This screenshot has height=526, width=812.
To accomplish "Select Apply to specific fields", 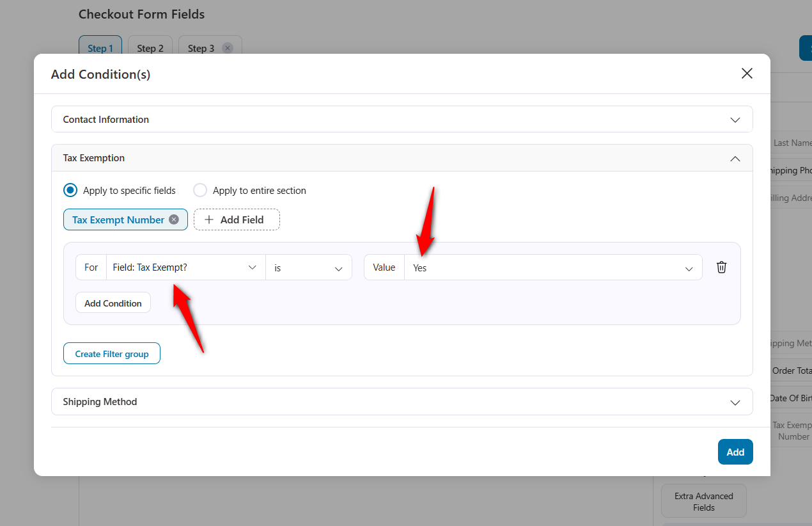I will tap(70, 190).
